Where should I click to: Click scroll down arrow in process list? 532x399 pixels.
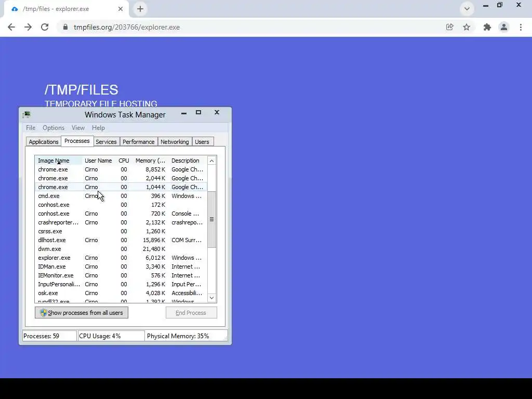pyautogui.click(x=212, y=298)
